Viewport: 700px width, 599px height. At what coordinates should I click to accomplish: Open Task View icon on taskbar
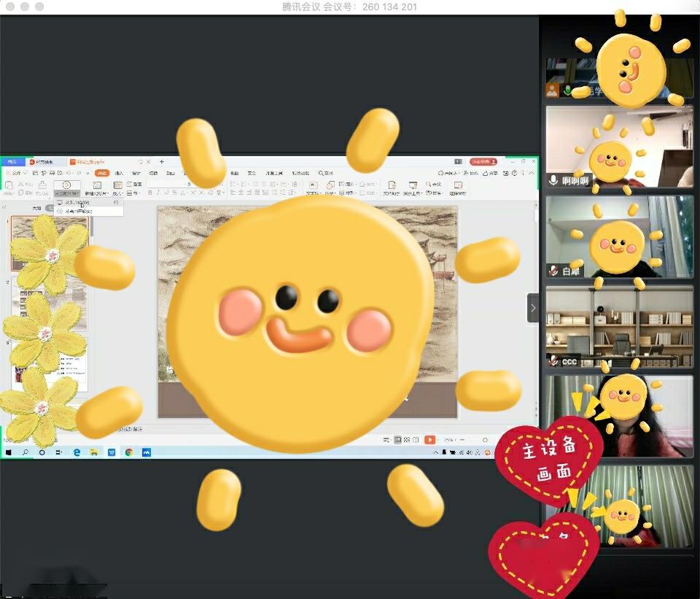[58, 452]
